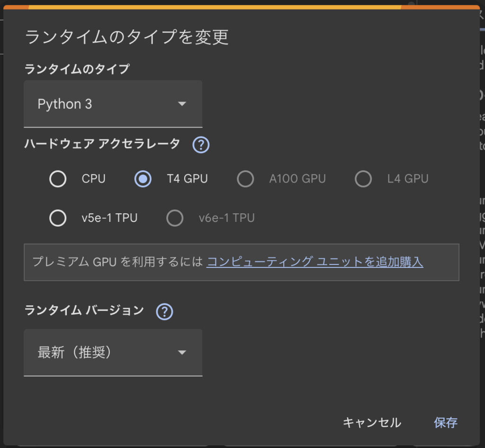
Task: Expand the 最新（推奨） dropdown arrow
Action: coord(182,353)
